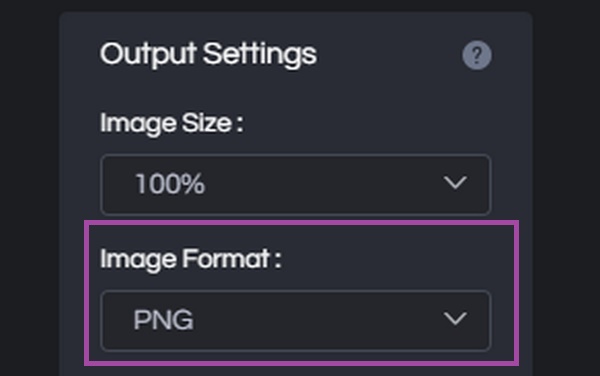Viewport: 600px width, 376px height.
Task: Click the PNG value in Image Format
Action: 163,320
